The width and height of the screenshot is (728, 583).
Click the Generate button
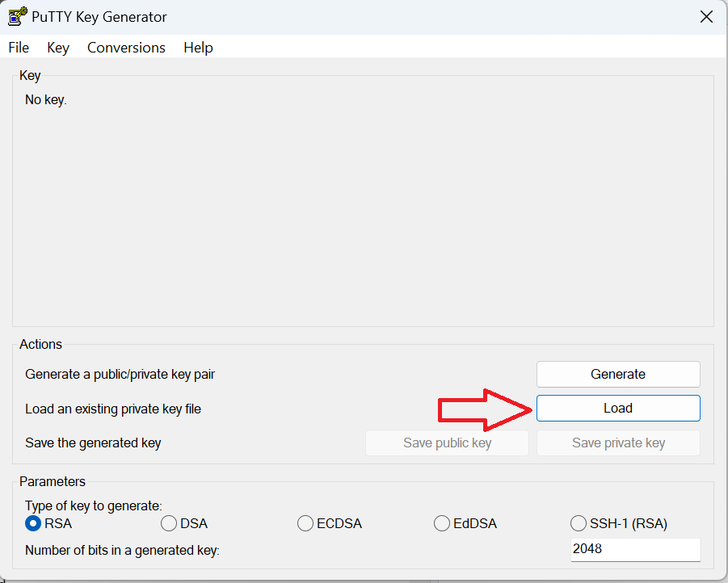(618, 374)
